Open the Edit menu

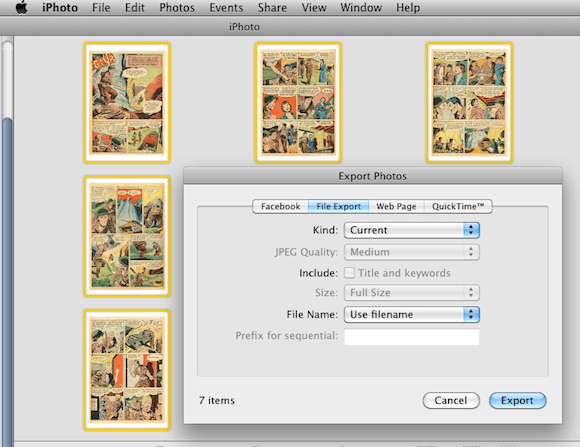coord(135,8)
